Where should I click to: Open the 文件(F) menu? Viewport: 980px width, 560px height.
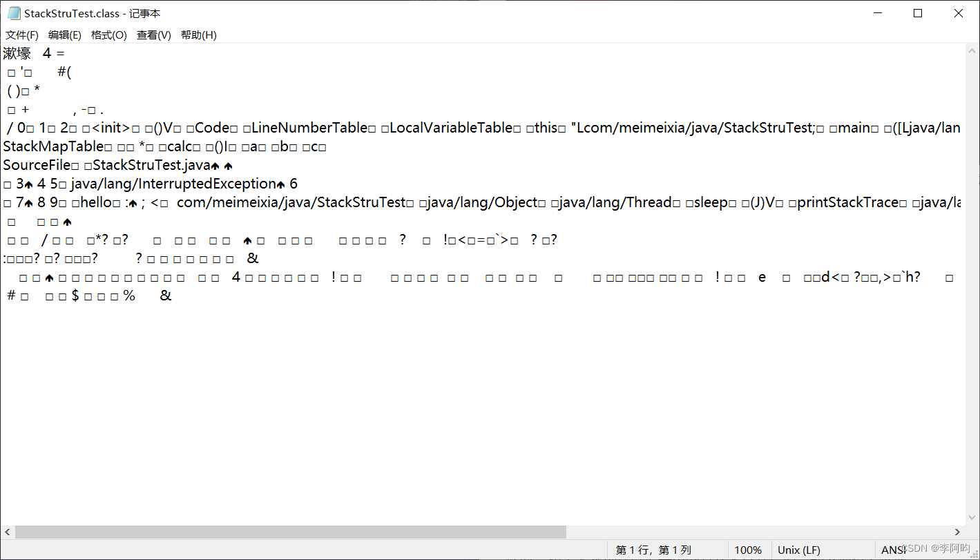22,35
